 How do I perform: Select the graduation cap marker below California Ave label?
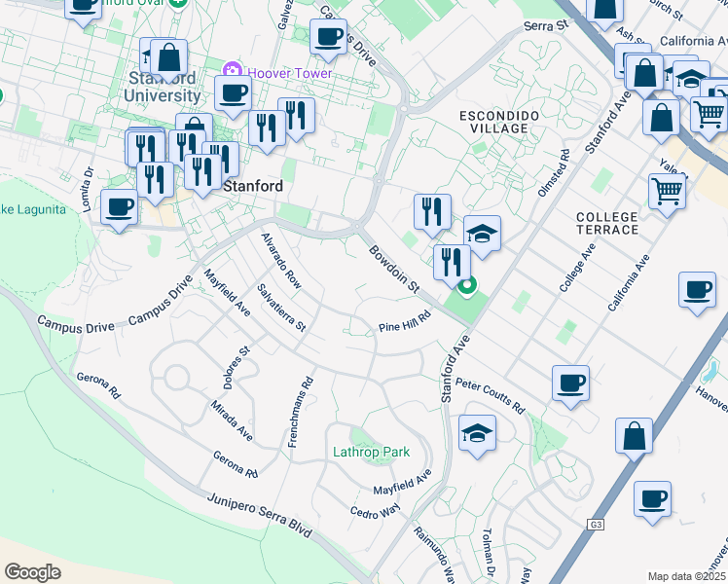coord(691,82)
